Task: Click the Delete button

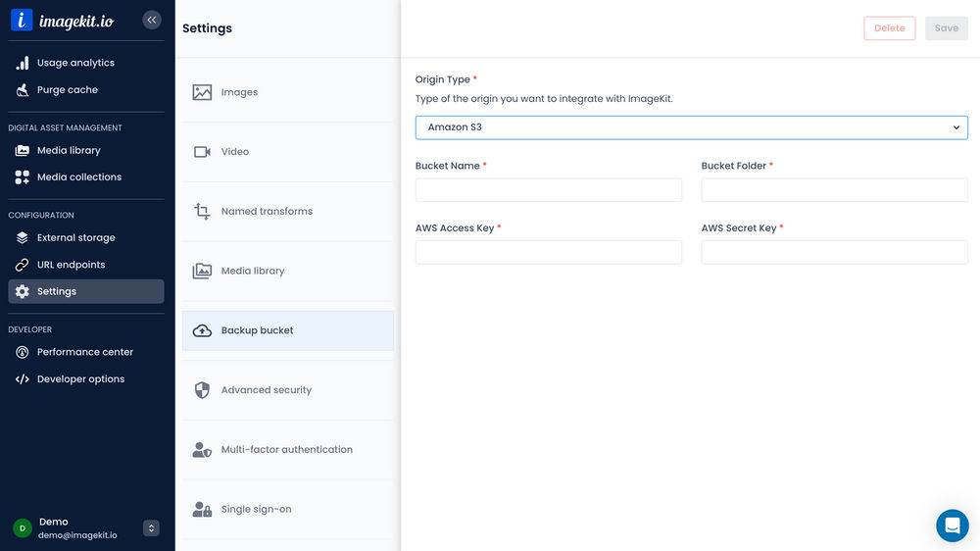Action: (x=889, y=28)
